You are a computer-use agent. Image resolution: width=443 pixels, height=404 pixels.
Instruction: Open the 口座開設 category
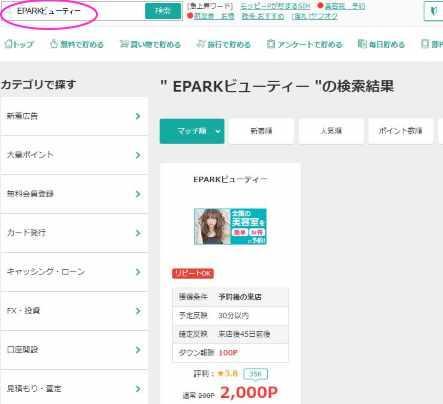click(74, 350)
